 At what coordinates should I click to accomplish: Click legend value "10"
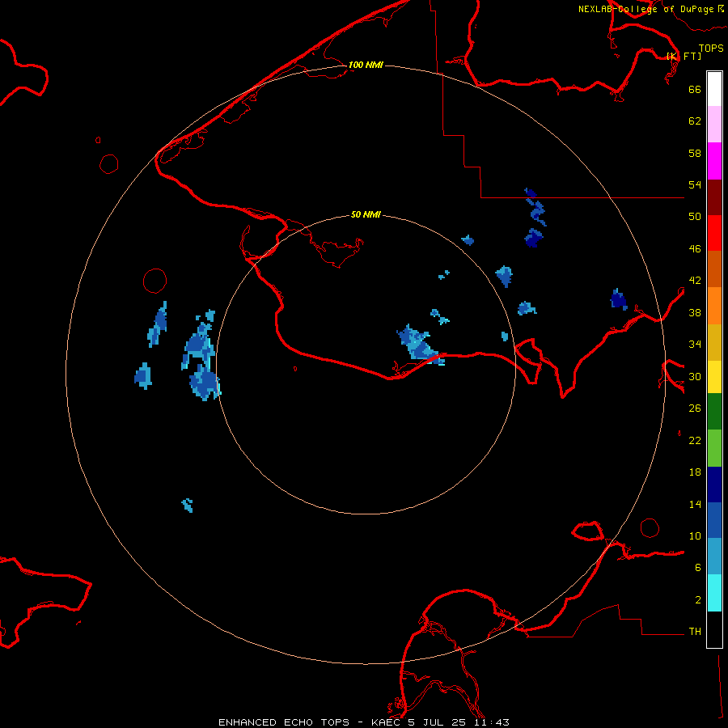click(x=695, y=536)
